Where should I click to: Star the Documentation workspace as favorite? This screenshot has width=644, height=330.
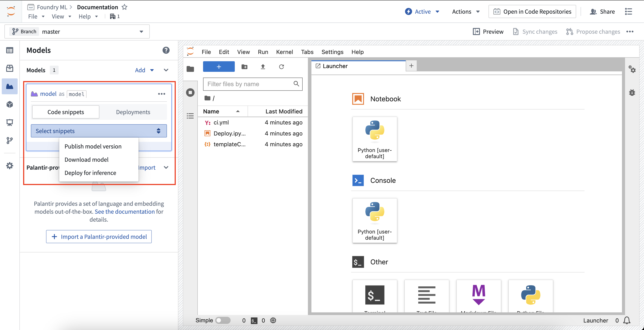(124, 7)
